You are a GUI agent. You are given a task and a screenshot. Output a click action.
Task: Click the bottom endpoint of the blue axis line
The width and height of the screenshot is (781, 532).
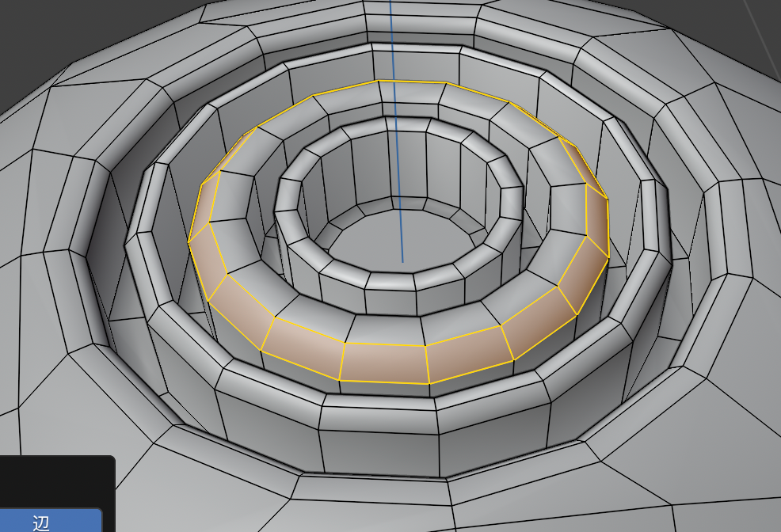click(402, 261)
